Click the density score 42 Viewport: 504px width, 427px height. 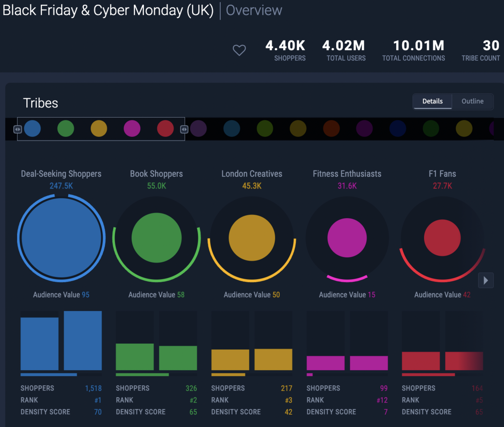click(x=288, y=412)
